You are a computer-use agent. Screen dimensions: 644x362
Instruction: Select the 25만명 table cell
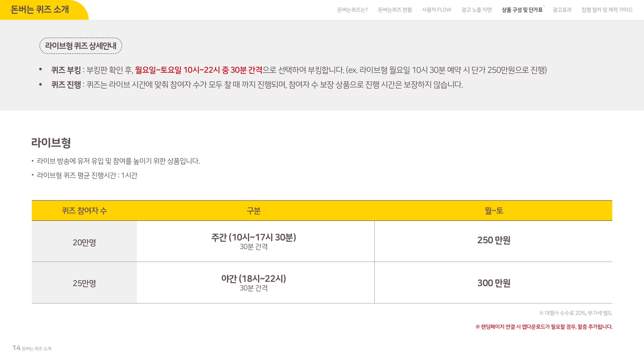click(84, 283)
